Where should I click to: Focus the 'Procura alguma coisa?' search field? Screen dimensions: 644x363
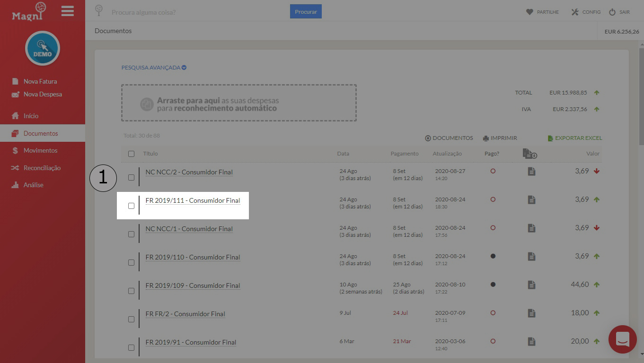pyautogui.click(x=199, y=12)
